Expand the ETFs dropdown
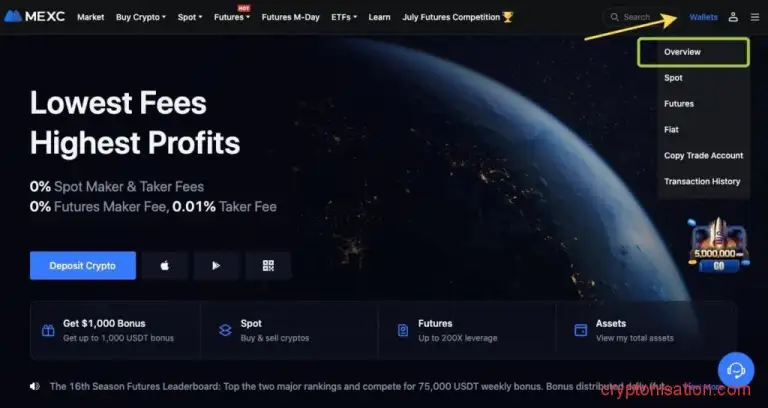 coord(344,17)
